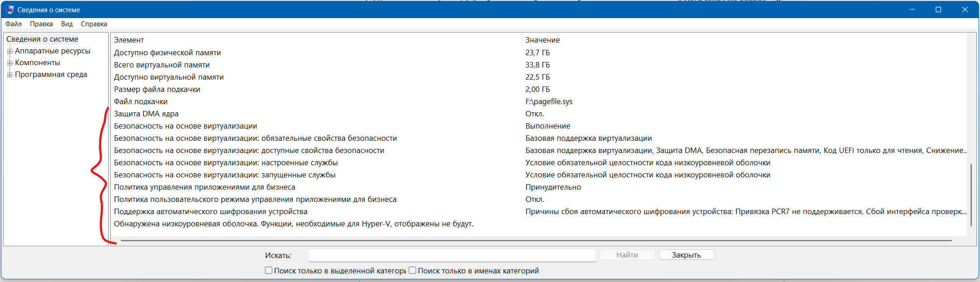Select Программная среда in the tree

(51, 74)
